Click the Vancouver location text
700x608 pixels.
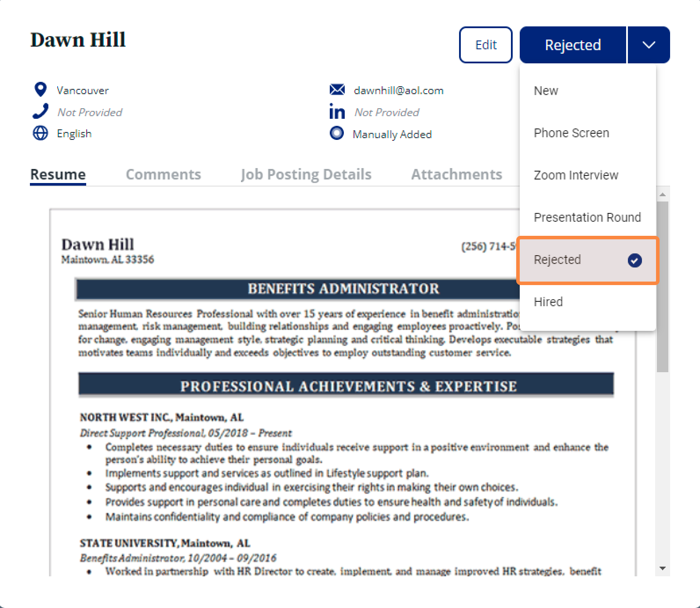(x=83, y=90)
